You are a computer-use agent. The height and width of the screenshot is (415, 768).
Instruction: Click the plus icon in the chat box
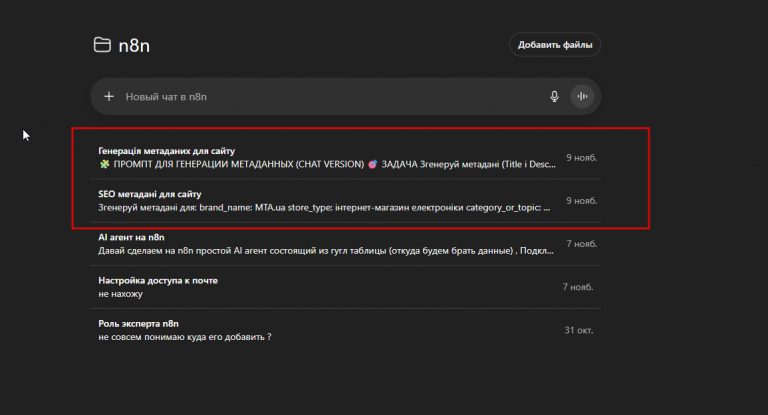click(x=109, y=97)
